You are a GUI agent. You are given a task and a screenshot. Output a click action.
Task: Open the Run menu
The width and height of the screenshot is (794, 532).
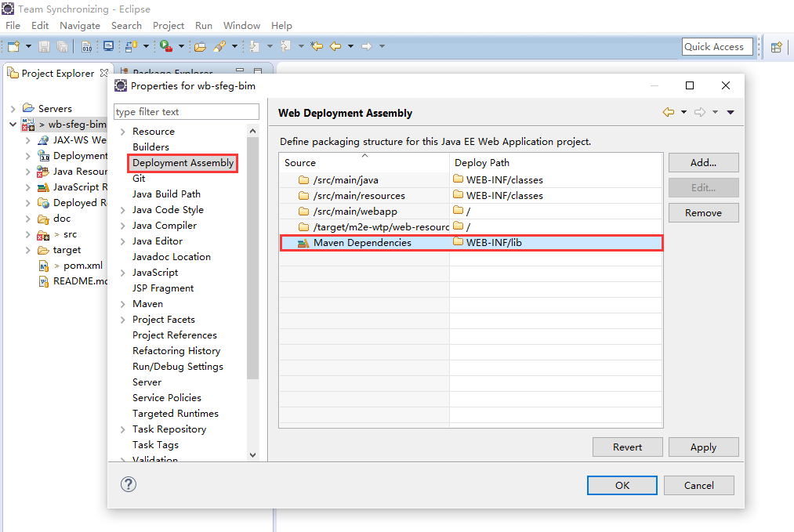pyautogui.click(x=204, y=26)
